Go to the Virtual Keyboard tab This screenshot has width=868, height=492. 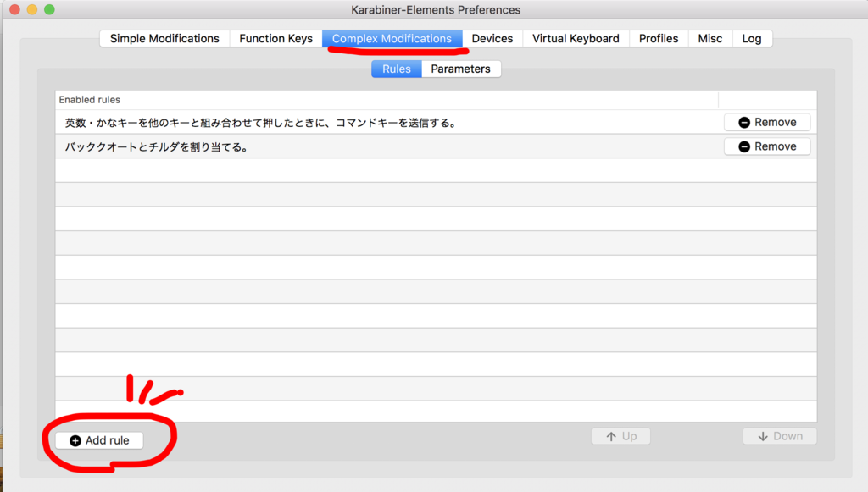pyautogui.click(x=576, y=39)
